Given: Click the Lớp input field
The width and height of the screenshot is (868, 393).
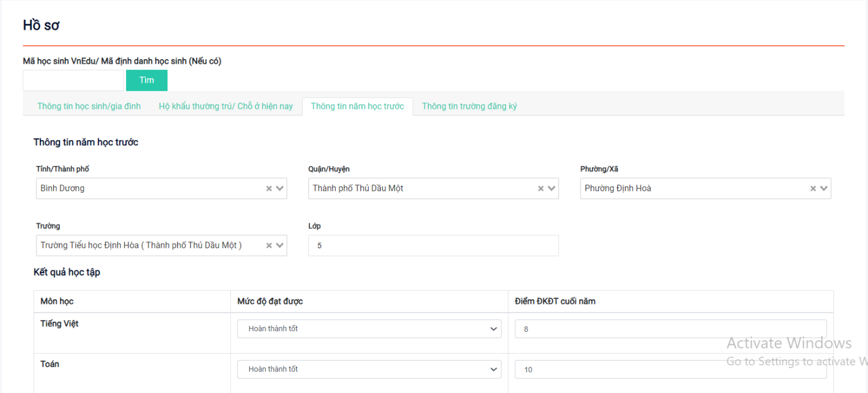Looking at the screenshot, I should pos(433,245).
